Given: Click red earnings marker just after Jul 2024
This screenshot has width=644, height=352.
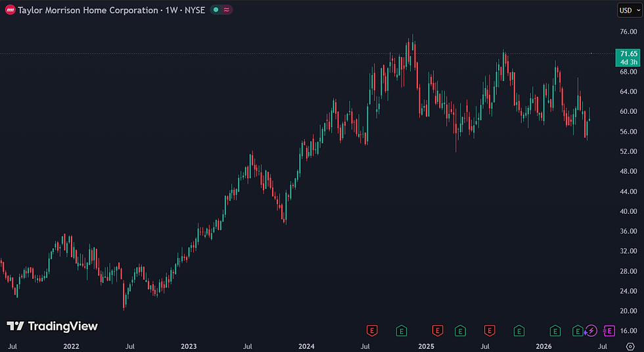Looking at the screenshot, I should [372, 330].
